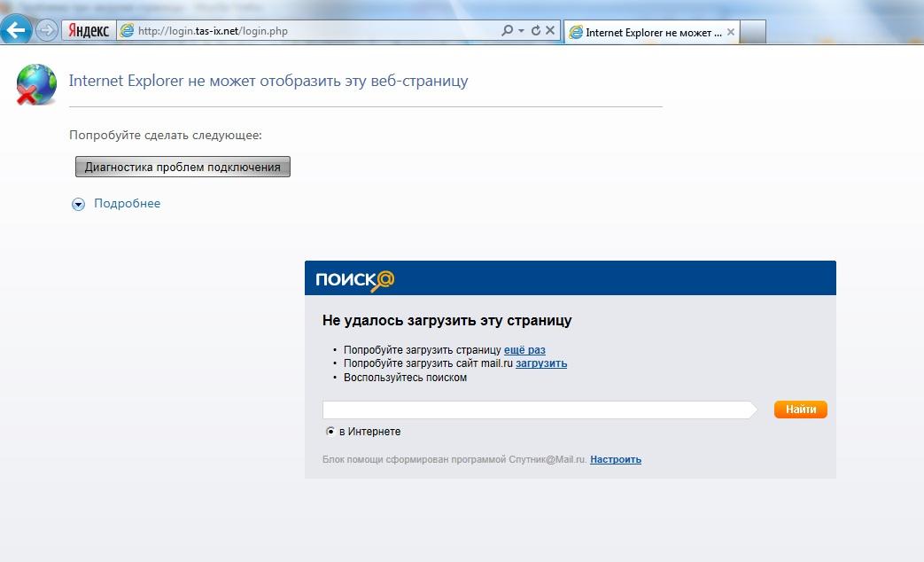This screenshot has height=562, width=924.
Task: Click the globe error icon
Action: point(36,85)
